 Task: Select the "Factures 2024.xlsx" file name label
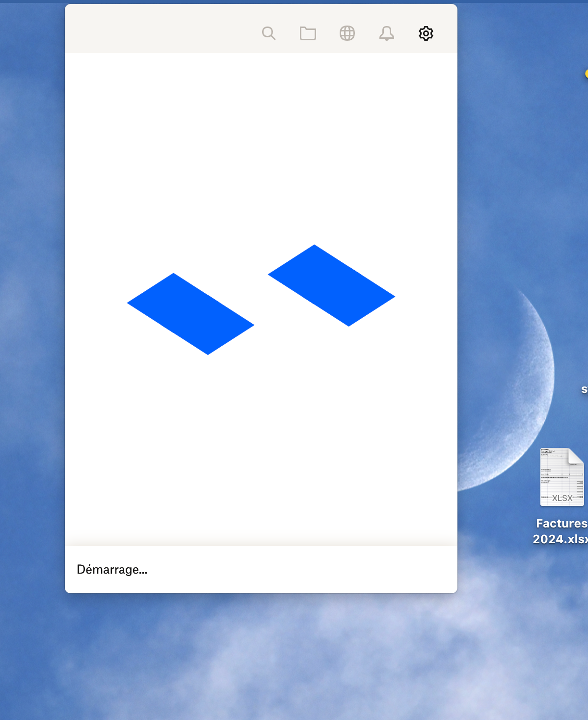(x=561, y=531)
